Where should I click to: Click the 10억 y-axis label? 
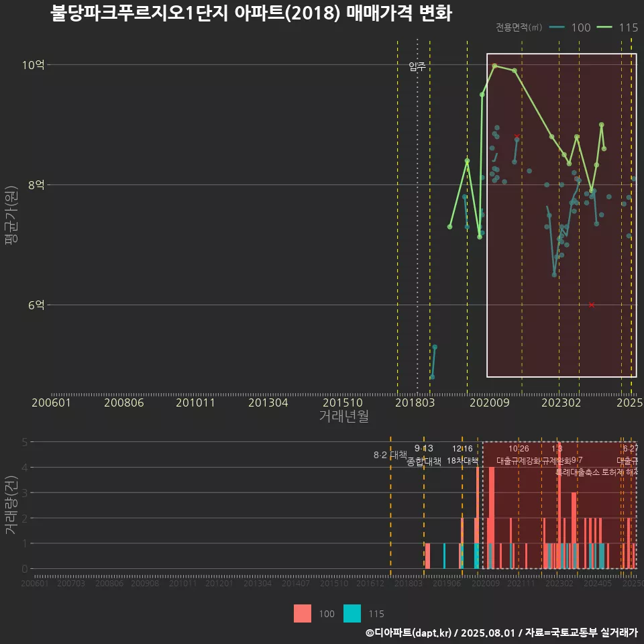(33, 65)
